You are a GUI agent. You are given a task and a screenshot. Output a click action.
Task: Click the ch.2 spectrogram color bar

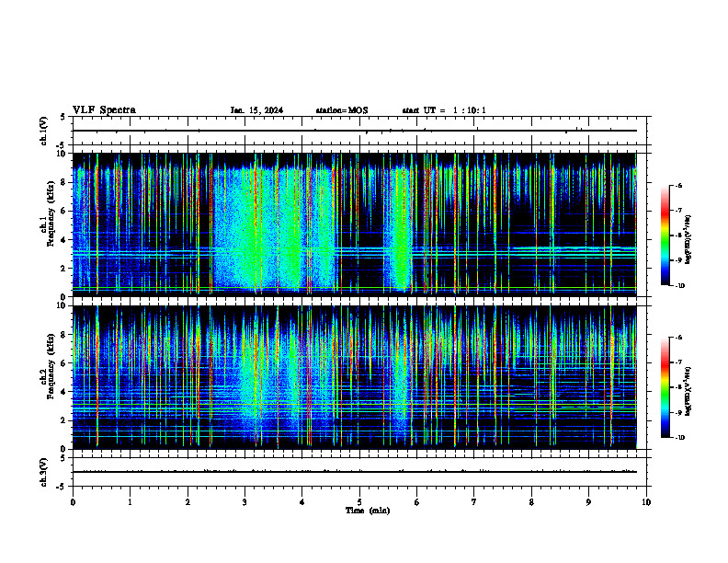[665, 387]
